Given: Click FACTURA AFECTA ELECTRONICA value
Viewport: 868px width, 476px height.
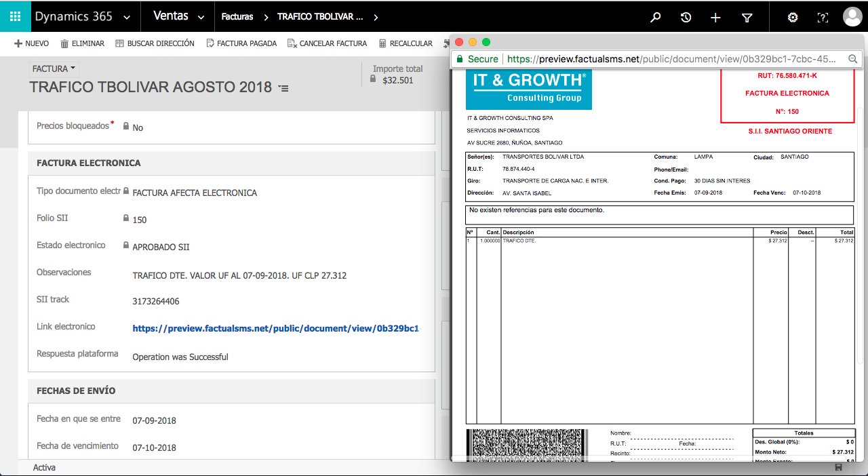Looking at the screenshot, I should (195, 193).
